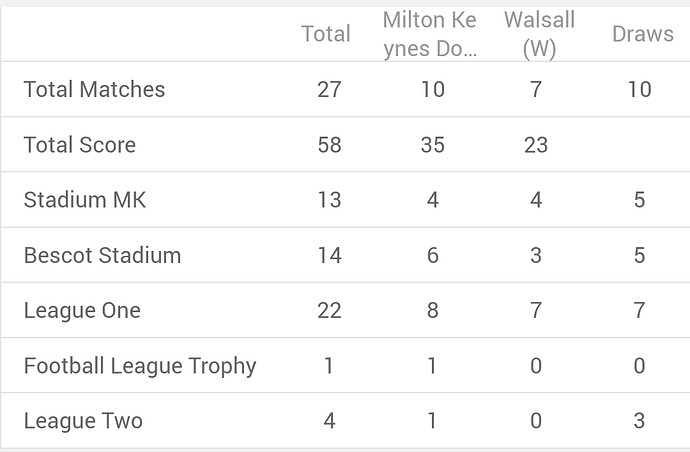Select the Draws column header
690x452 pixels.
pos(642,34)
